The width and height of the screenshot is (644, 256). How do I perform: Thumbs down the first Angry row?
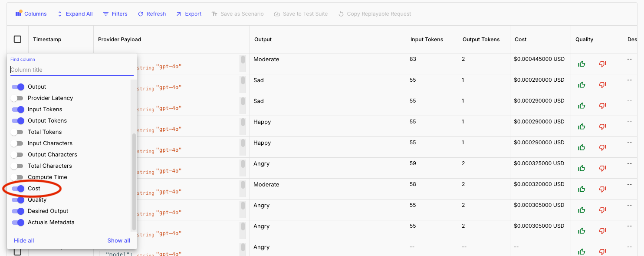(602, 168)
